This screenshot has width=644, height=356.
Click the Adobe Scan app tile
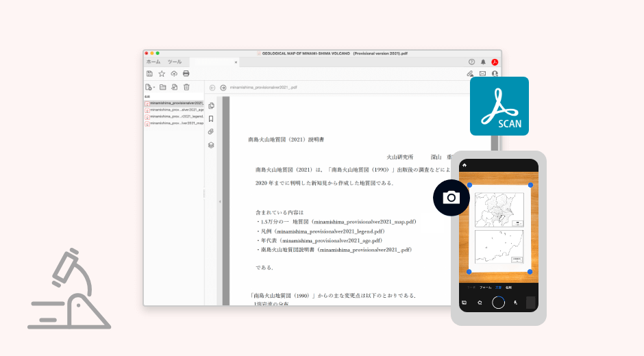click(x=499, y=106)
